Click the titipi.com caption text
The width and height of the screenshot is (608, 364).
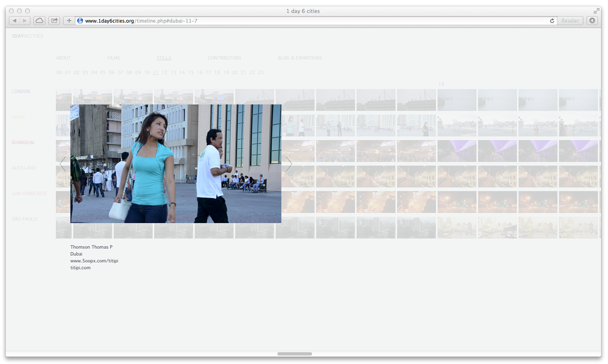[x=81, y=268]
